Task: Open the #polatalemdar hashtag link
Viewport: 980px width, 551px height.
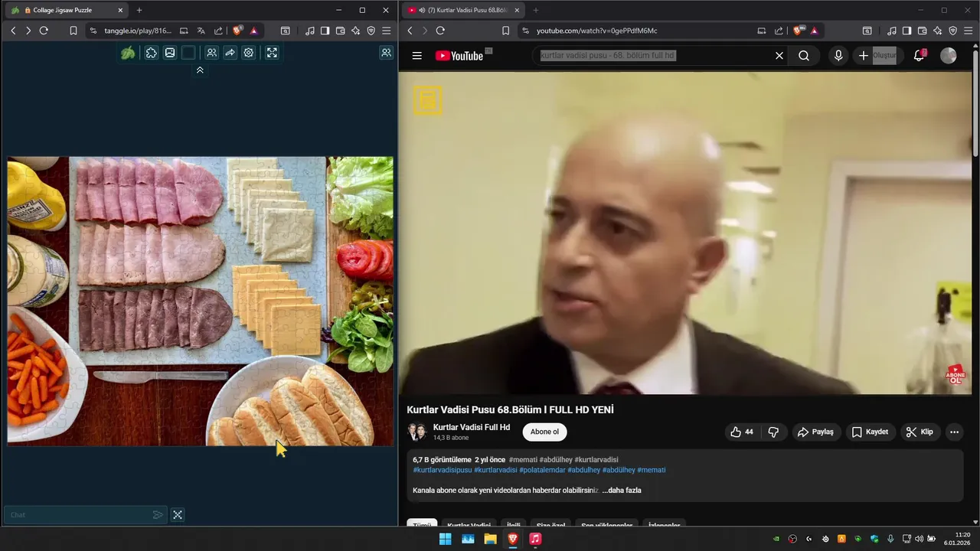Action: [542, 470]
